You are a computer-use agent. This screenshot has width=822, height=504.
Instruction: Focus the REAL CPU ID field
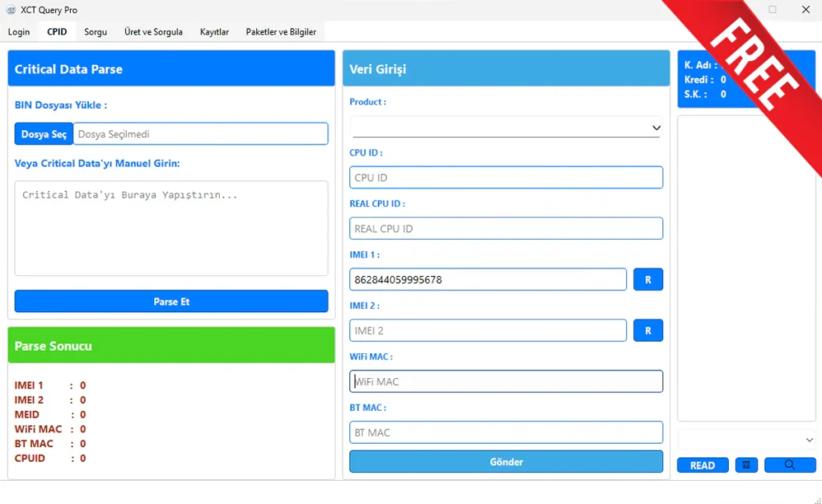click(506, 229)
